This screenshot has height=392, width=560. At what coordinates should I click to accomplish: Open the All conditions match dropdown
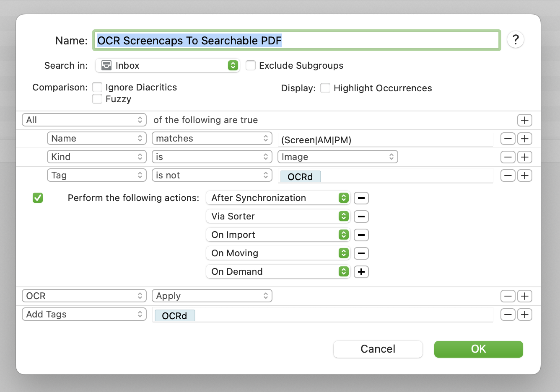click(84, 120)
